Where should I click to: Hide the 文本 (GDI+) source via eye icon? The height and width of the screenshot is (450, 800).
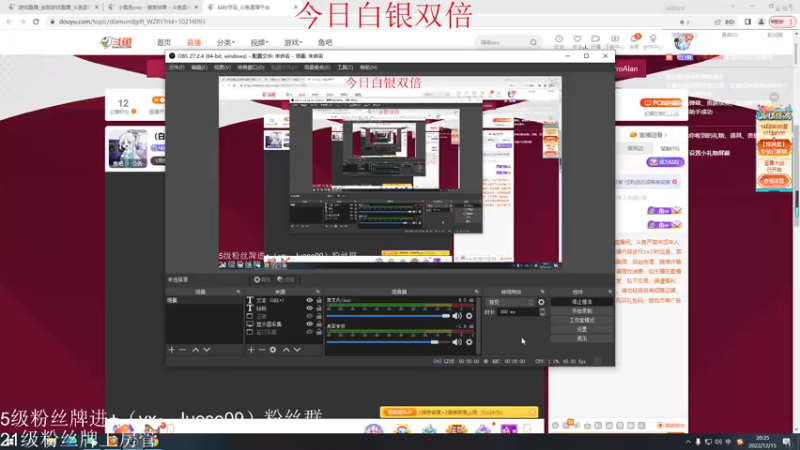point(309,301)
